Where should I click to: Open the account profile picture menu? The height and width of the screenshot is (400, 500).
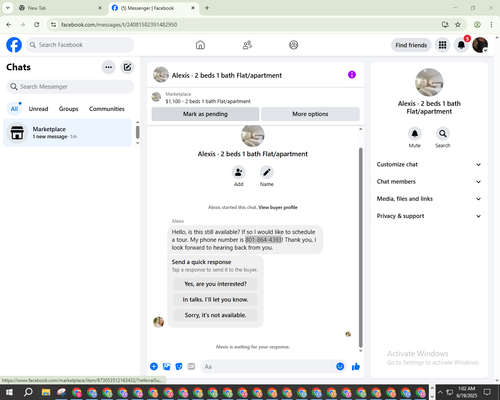pos(480,45)
